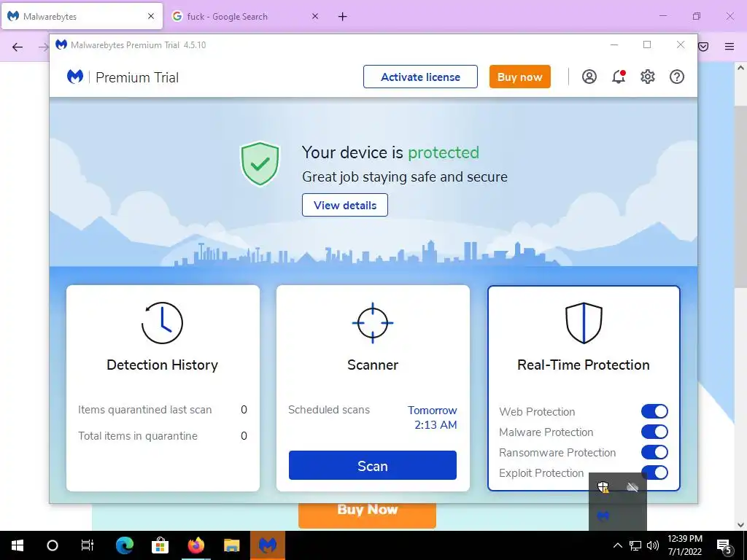Click the green protected shield icon
This screenshot has width=747, height=560.
pos(260,164)
